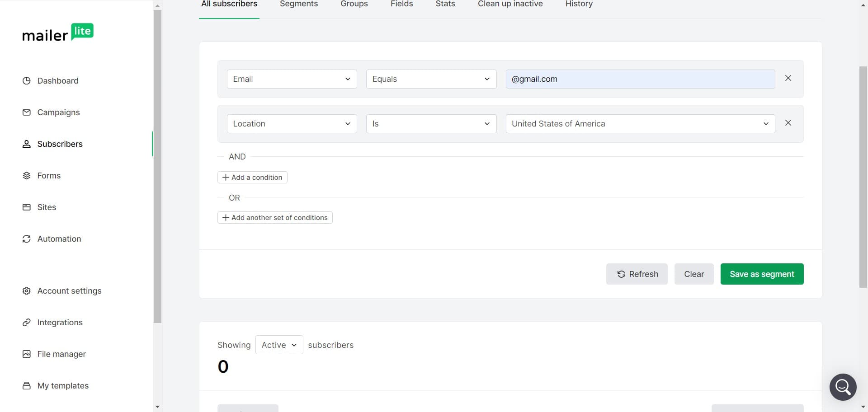The image size is (868, 412).
Task: Open the File manager
Action: 61,354
